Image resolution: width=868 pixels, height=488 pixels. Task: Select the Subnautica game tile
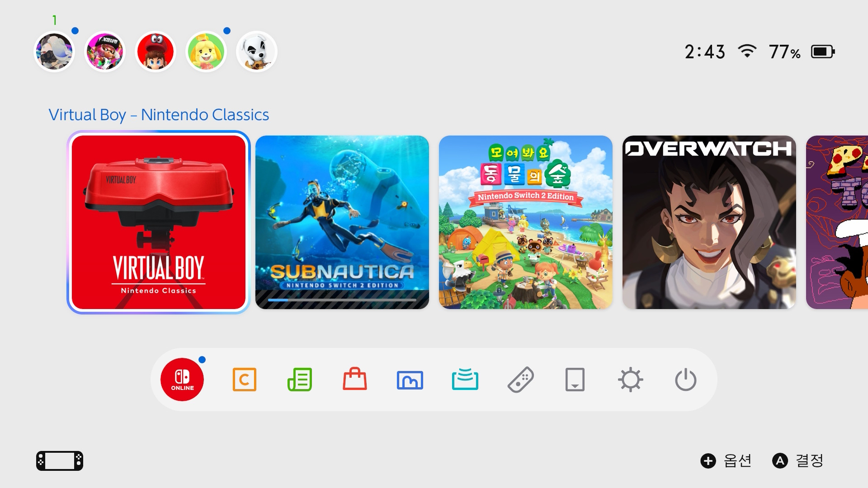click(342, 222)
